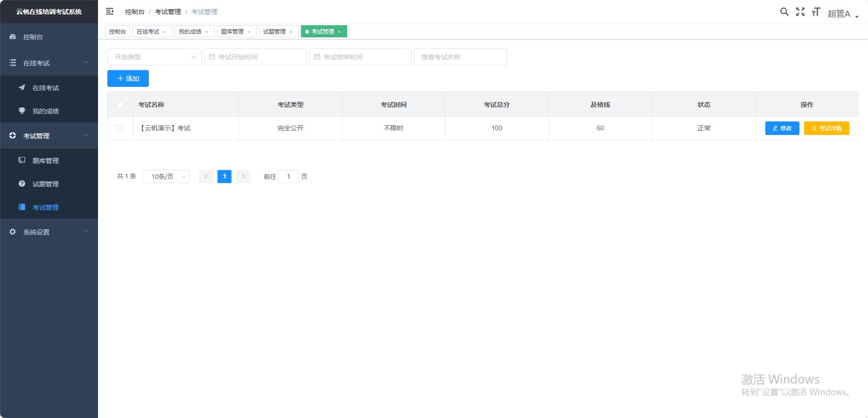Click the 及格线 column header
Viewport: 868px width, 418px height.
(x=600, y=105)
